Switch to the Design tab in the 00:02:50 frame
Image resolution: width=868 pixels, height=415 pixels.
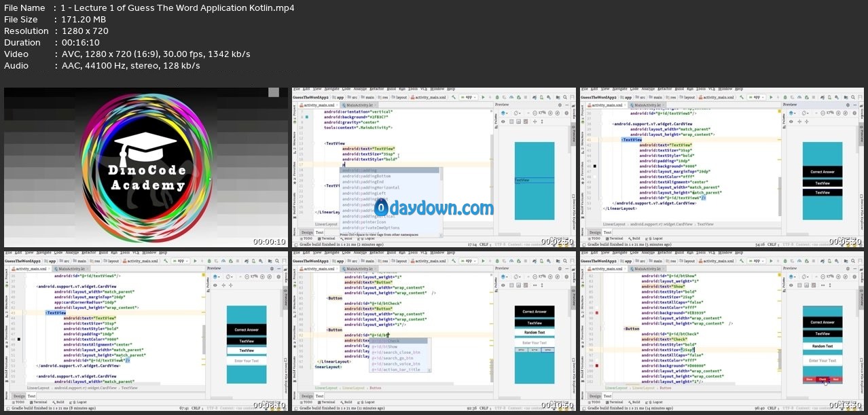tap(307, 232)
